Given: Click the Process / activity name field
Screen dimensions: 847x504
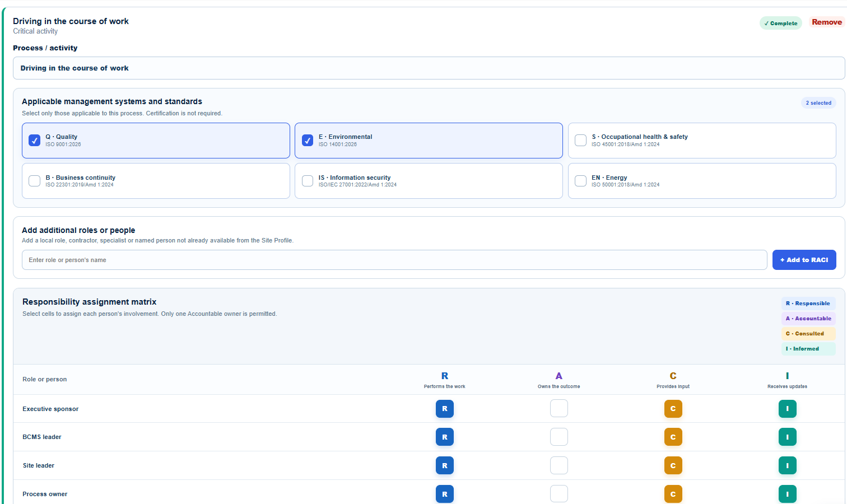Looking at the screenshot, I should pyautogui.click(x=429, y=68).
